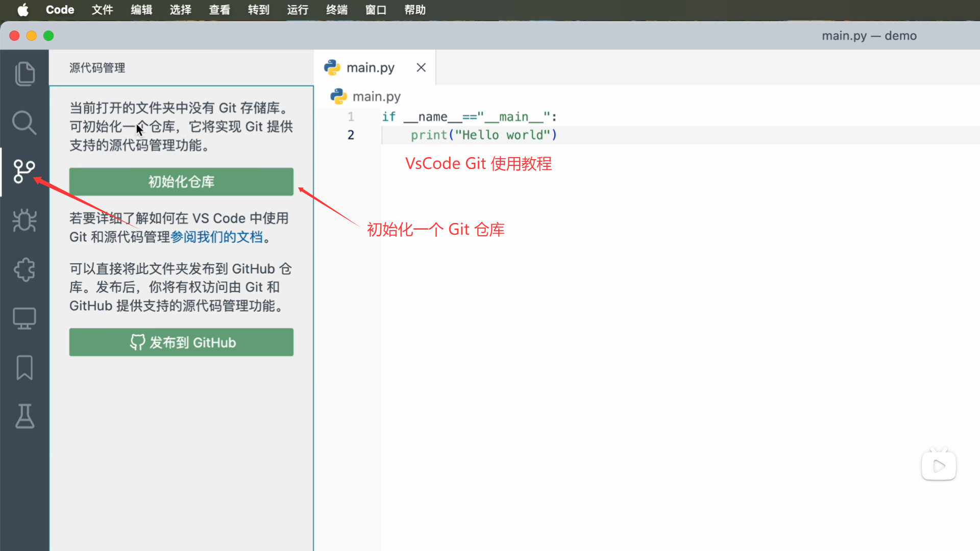
Task: Open the Bookmarks icon in the activity bar
Action: point(24,367)
